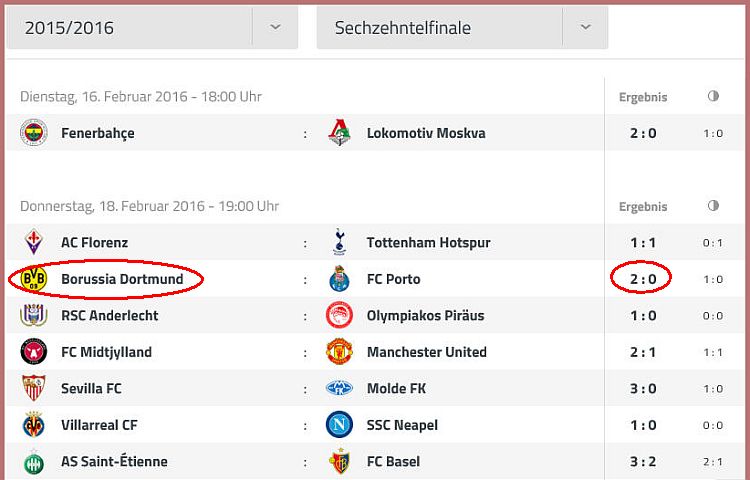This screenshot has width=750, height=480.
Task: Click the Tottenham Hotspur crest
Action: [339, 242]
